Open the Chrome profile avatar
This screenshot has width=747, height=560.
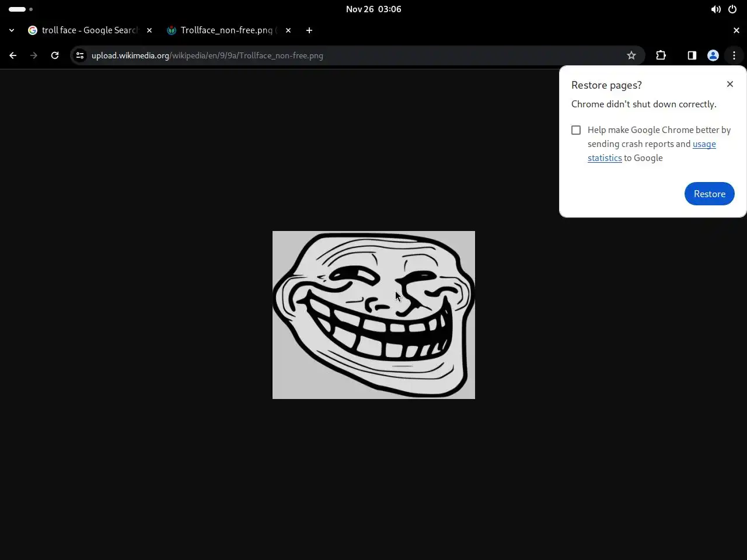713,55
